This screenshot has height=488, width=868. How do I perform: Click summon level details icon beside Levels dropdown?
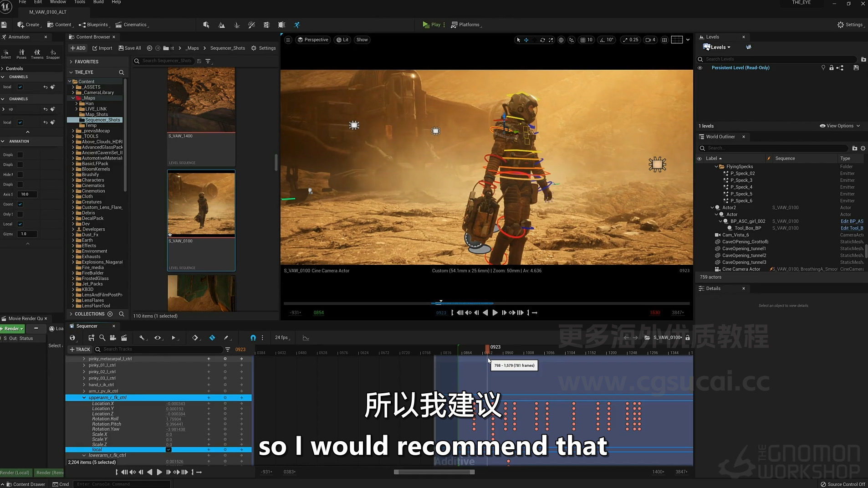point(748,47)
